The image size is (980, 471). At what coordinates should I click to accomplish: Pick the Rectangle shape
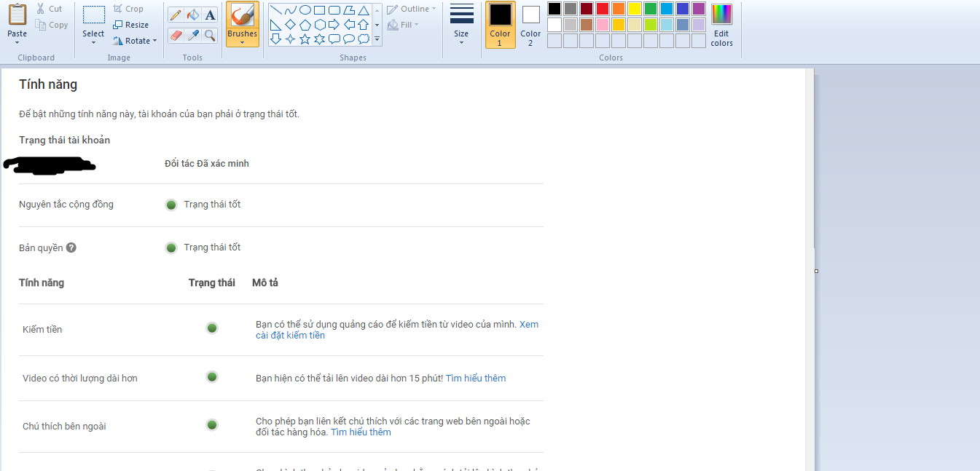320,10
